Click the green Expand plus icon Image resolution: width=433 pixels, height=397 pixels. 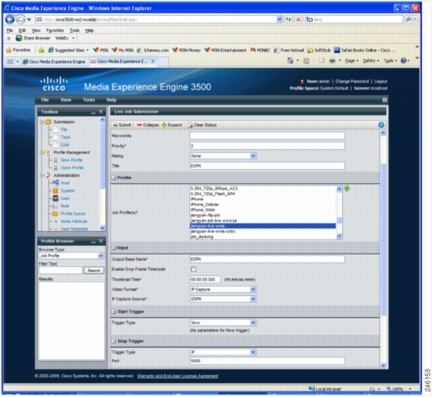(x=164, y=125)
